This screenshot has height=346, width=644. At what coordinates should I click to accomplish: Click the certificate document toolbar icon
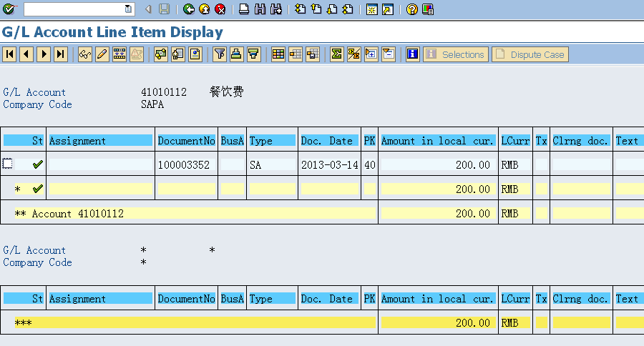pyautogui.click(x=195, y=54)
